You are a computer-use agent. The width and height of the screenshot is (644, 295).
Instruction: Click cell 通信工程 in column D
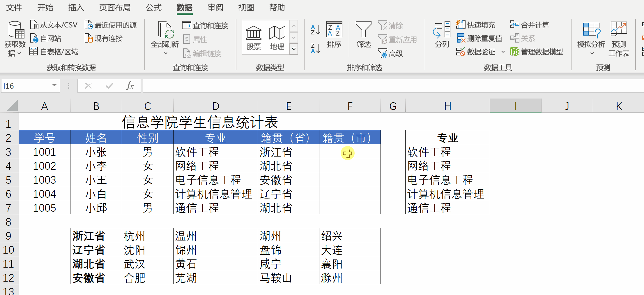tap(215, 208)
